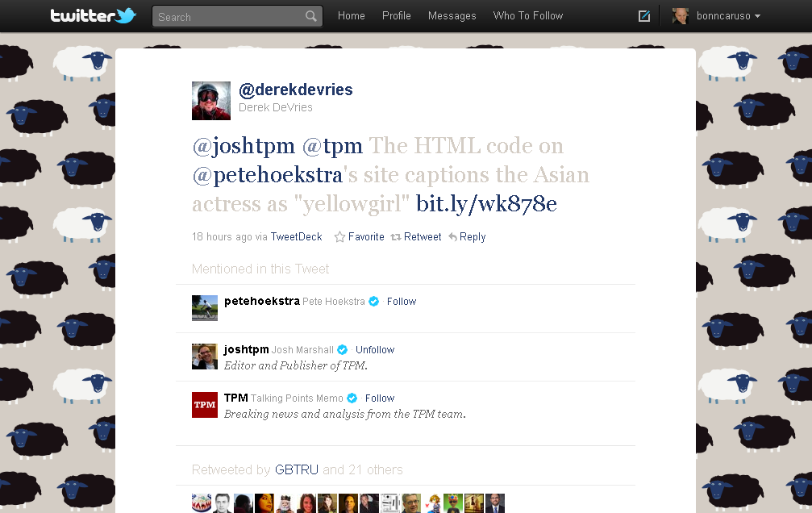Follow petehoekstra
Image resolution: width=812 pixels, height=513 pixels.
[401, 302]
